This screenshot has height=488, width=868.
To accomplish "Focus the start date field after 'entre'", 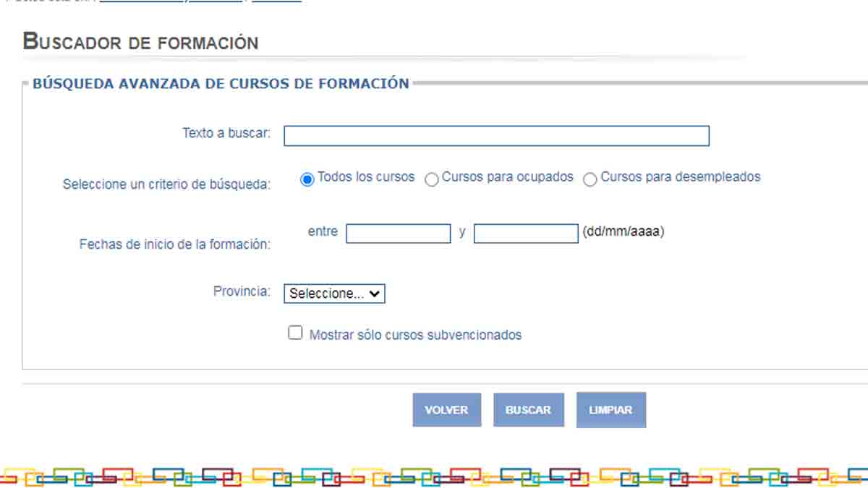I will pos(398,234).
